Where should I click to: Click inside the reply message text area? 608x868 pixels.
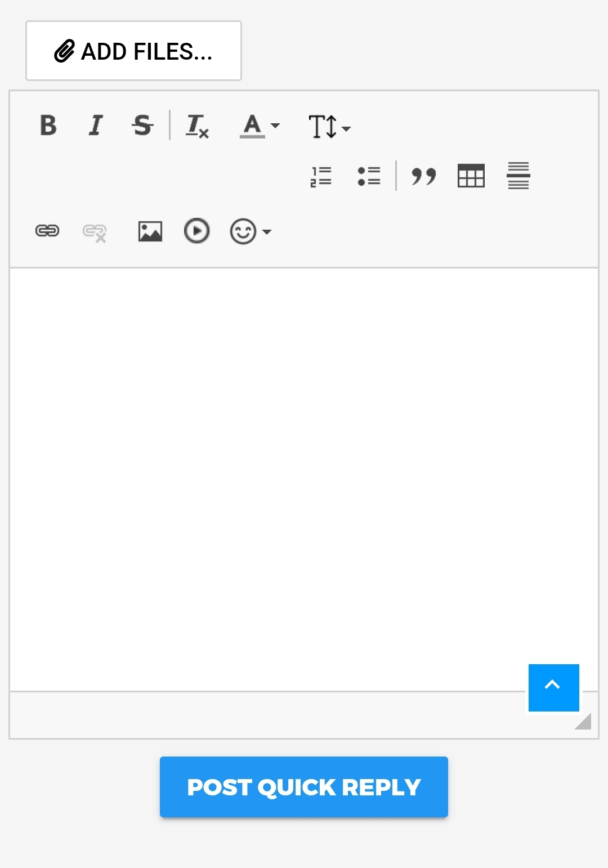pos(304,480)
